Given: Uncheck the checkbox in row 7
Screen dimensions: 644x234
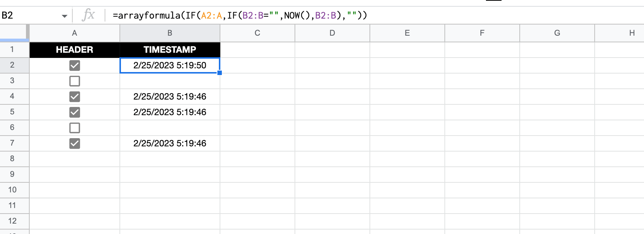Looking at the screenshot, I should pos(75,143).
